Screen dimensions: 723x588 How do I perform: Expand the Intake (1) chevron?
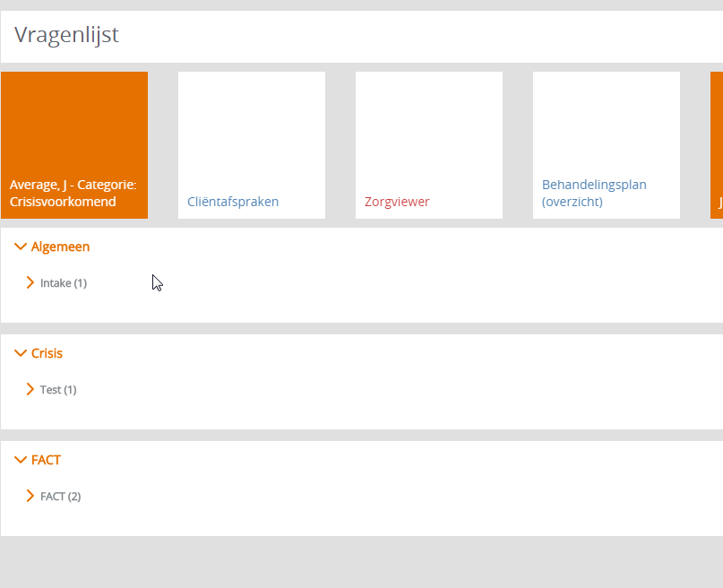30,282
